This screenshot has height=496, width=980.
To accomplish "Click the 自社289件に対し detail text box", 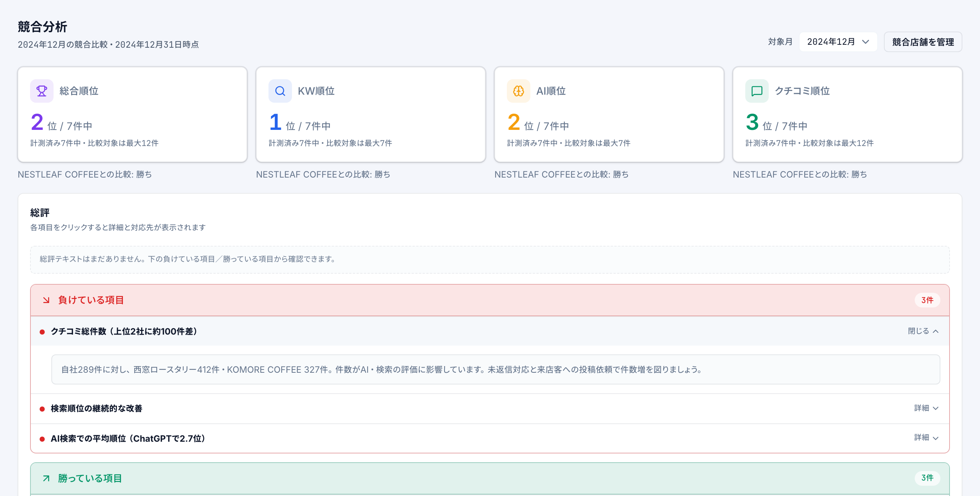I will click(496, 370).
